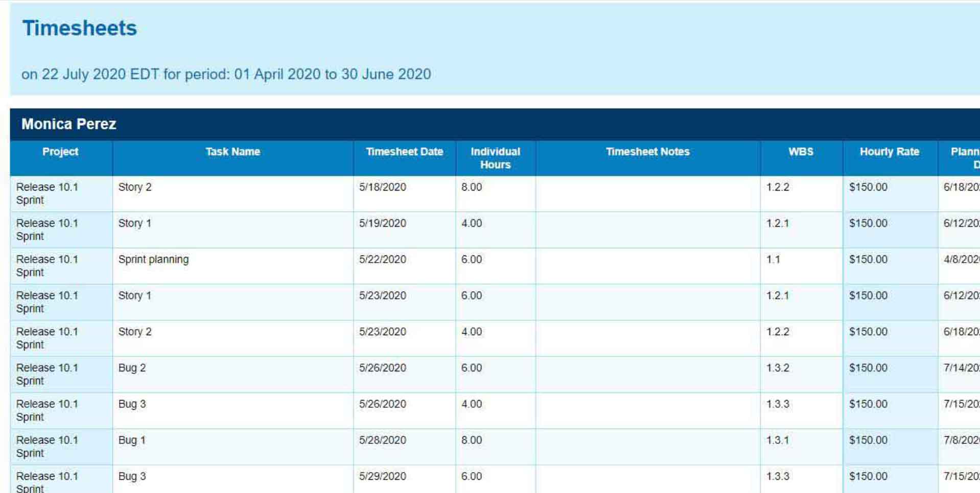Click the 6.00 hours for Sprint planning
Image resolution: width=980 pixels, height=493 pixels.
point(472,260)
